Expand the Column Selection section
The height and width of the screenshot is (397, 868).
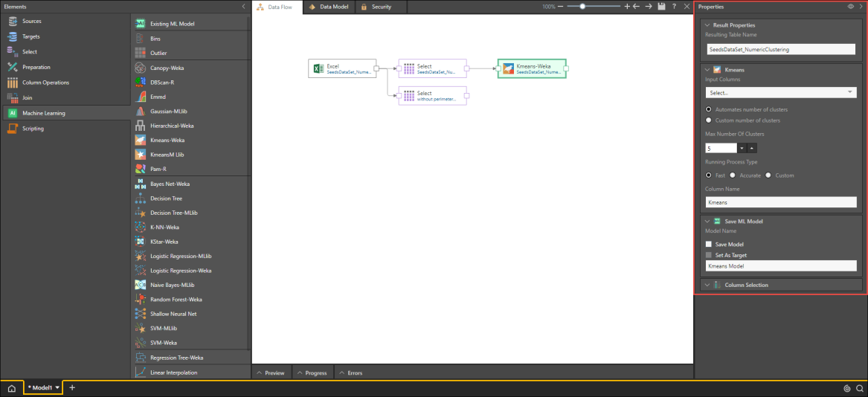[x=746, y=285]
